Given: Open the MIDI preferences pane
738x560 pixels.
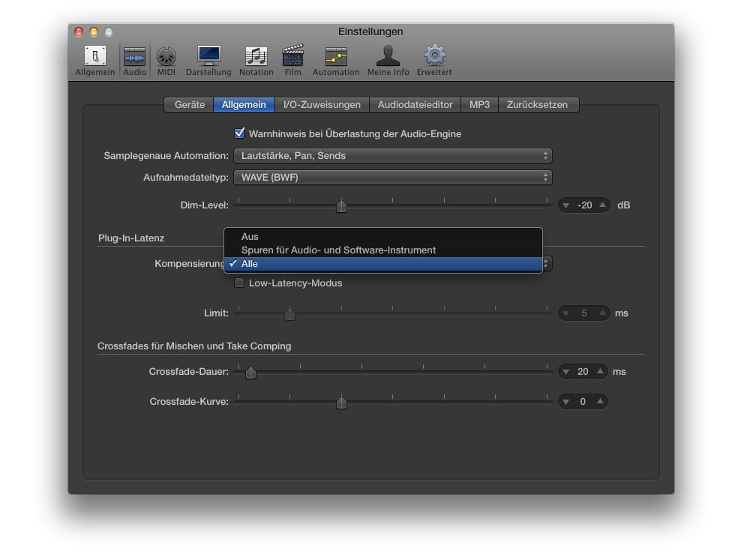Looking at the screenshot, I should pos(166,60).
